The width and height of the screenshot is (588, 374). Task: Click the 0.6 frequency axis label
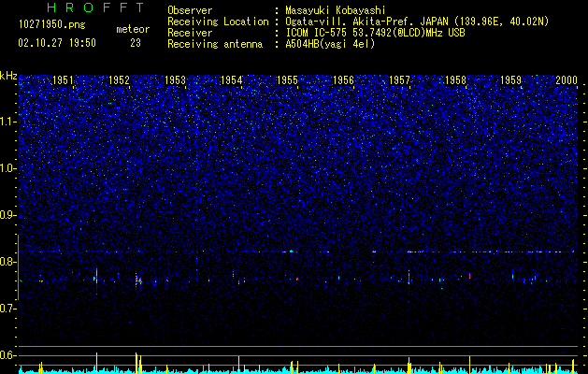coord(8,355)
